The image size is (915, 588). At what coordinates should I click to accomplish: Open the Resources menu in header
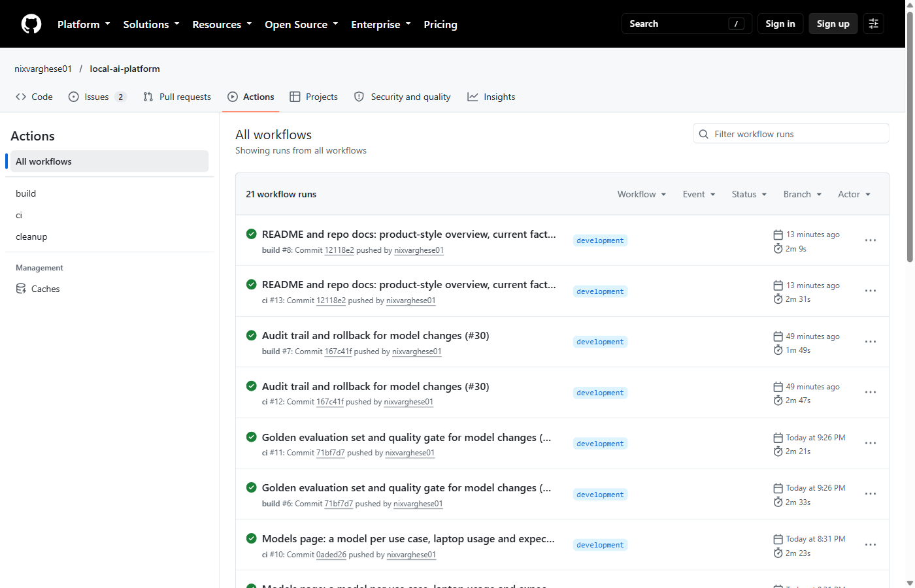(x=222, y=24)
